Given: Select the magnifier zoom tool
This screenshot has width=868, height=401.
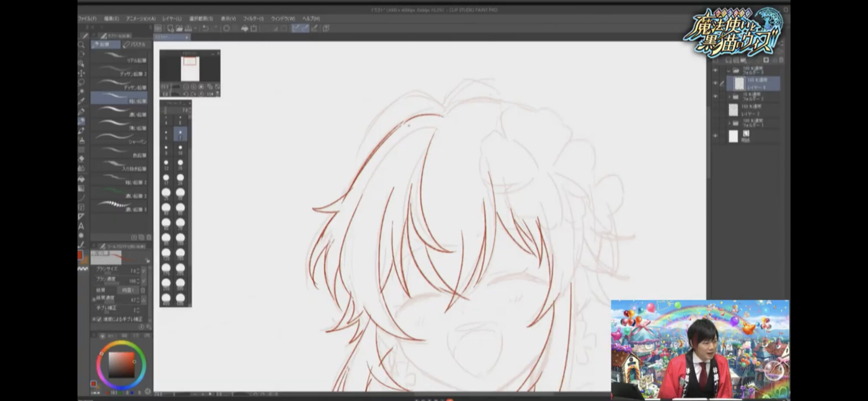Looking at the screenshot, I should click(x=81, y=45).
